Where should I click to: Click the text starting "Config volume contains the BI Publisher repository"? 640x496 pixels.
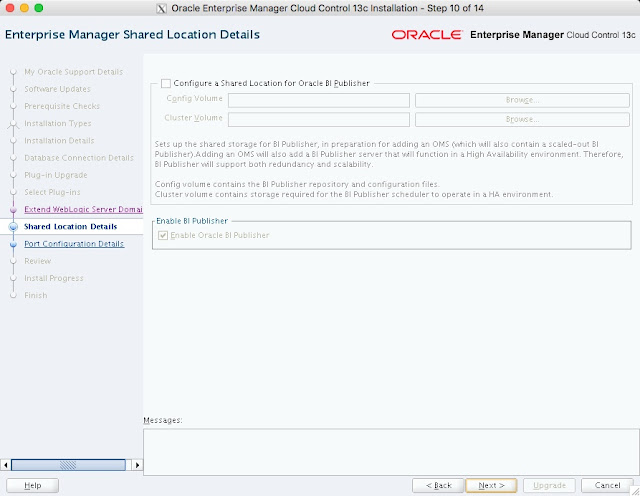[297, 184]
